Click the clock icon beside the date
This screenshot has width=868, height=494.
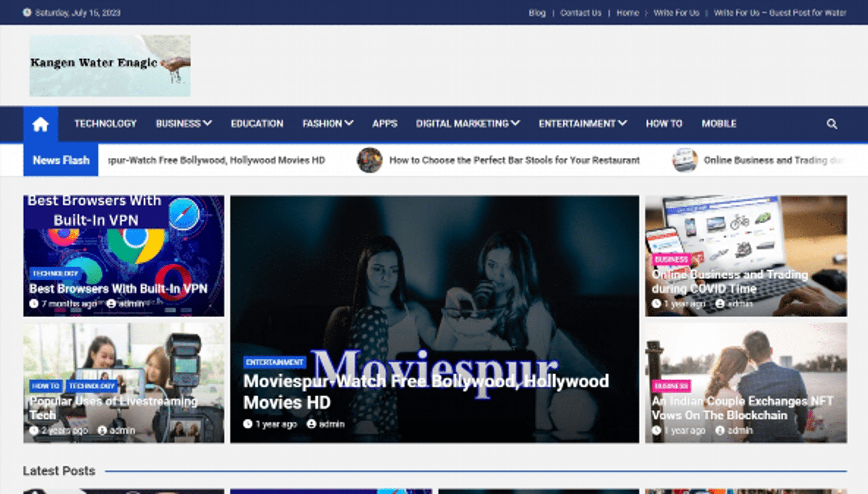[x=27, y=13]
